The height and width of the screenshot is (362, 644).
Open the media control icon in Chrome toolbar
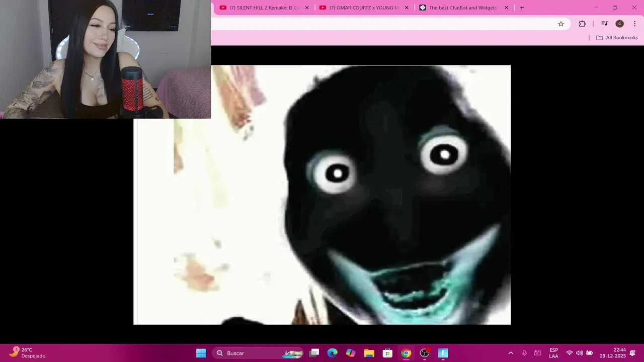[x=604, y=24]
